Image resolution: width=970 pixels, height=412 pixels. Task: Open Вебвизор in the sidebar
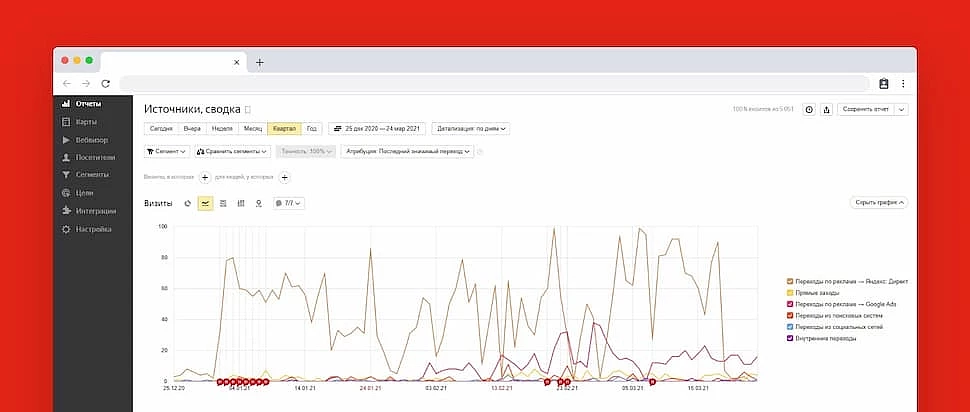click(x=91, y=140)
